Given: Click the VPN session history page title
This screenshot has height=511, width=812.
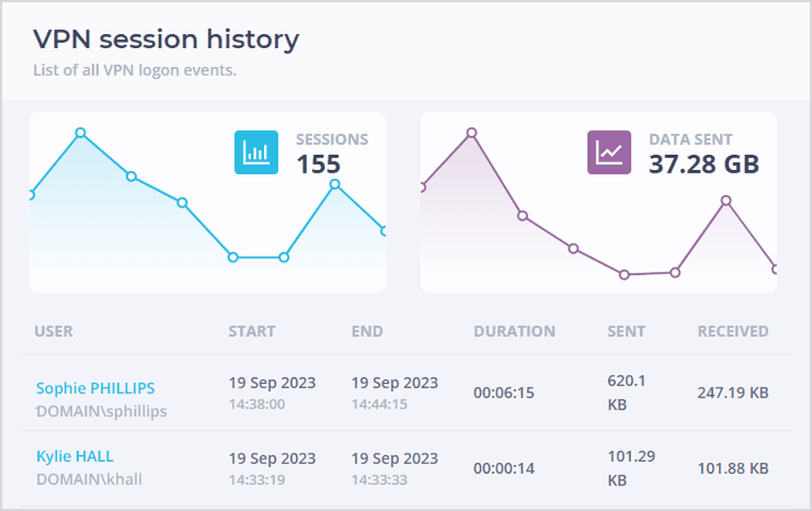Looking at the screenshot, I should pos(166,39).
